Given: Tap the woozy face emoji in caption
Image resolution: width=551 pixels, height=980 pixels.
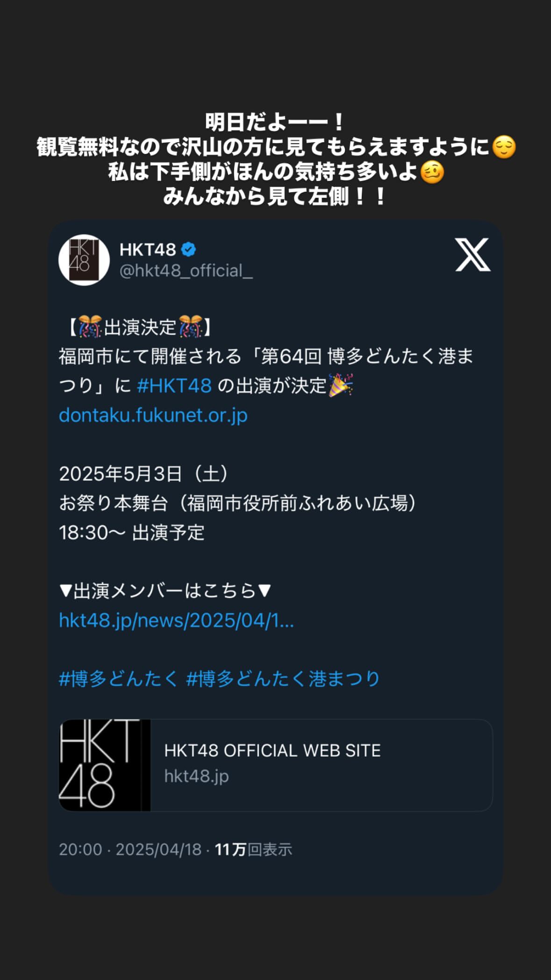Looking at the screenshot, I should tap(432, 172).
